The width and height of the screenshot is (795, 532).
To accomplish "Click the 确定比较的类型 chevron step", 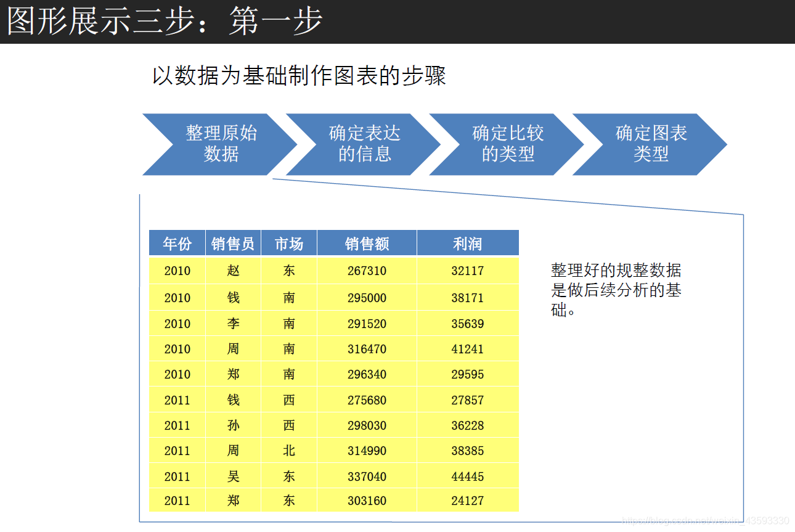I will (507, 144).
